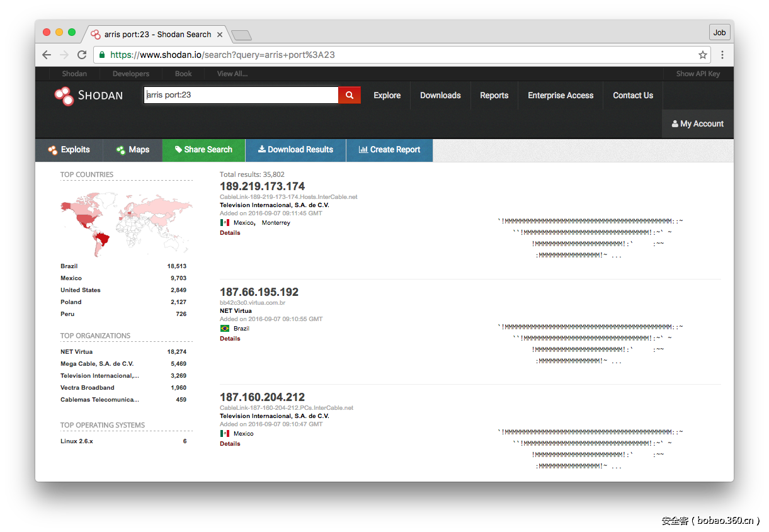Open result 189.219.173.174
Image resolution: width=769 pixels, height=532 pixels.
click(262, 186)
